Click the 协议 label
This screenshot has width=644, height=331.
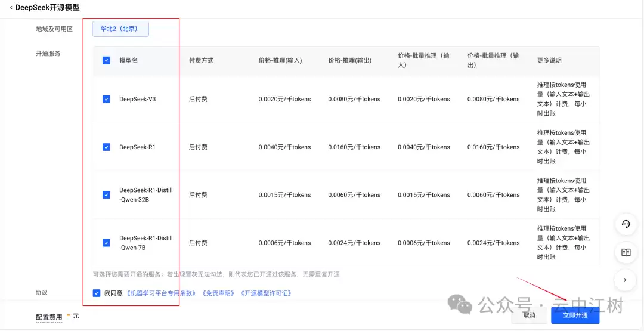pos(42,293)
